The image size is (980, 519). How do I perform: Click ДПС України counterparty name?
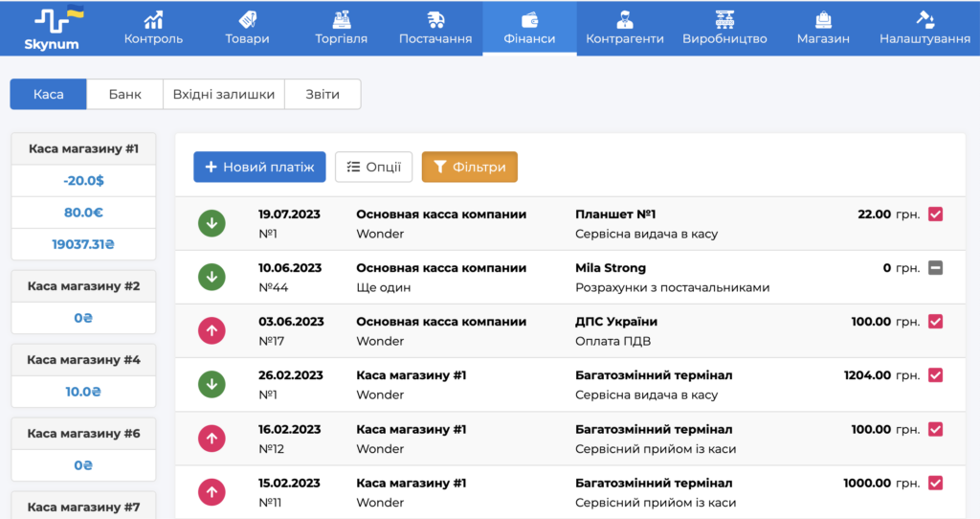click(616, 322)
